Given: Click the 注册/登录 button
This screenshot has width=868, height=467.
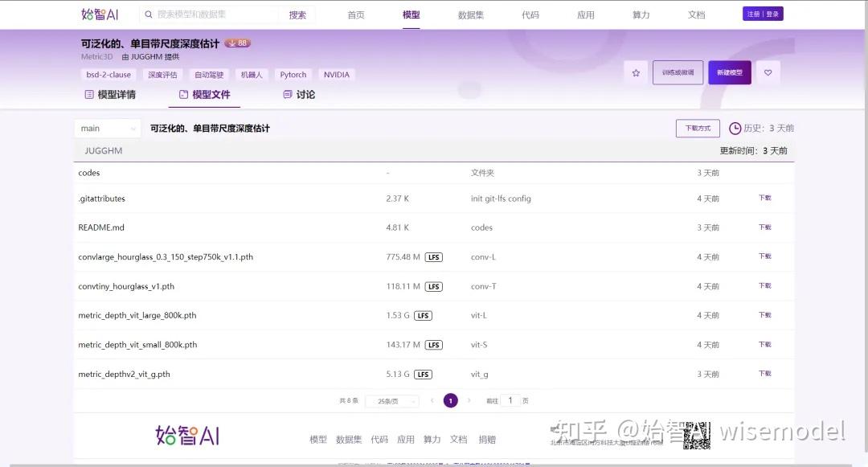Looking at the screenshot, I should click(x=762, y=13).
